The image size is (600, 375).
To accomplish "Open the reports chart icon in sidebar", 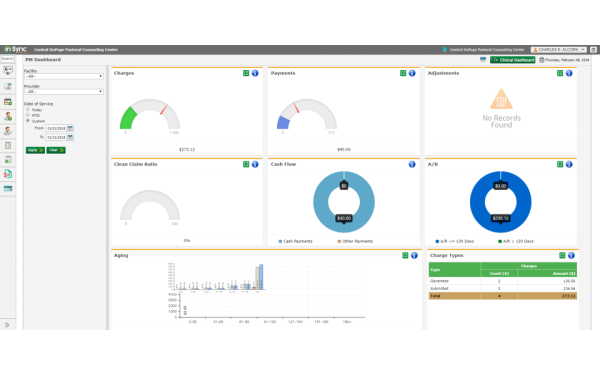I will (x=8, y=86).
